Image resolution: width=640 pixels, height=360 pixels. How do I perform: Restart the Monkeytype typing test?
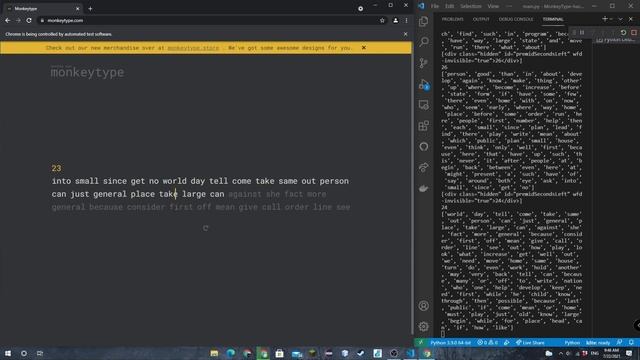pos(205,228)
